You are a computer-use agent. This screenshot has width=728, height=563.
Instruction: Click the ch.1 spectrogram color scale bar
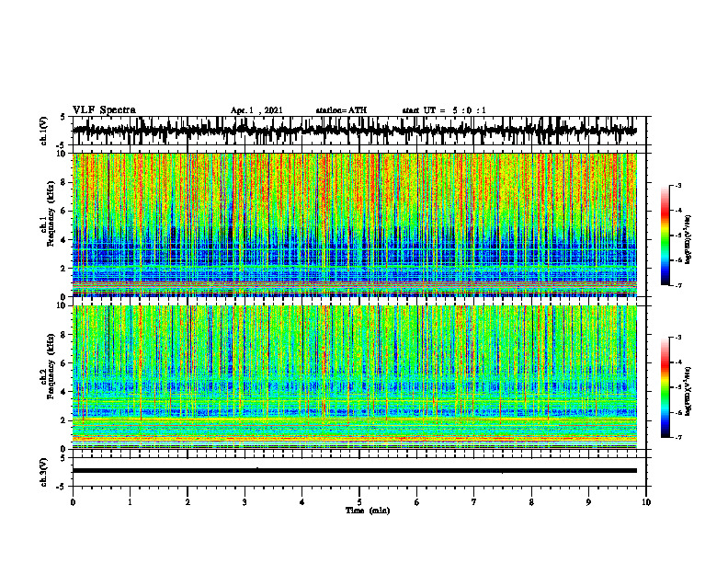pyautogui.click(x=665, y=236)
